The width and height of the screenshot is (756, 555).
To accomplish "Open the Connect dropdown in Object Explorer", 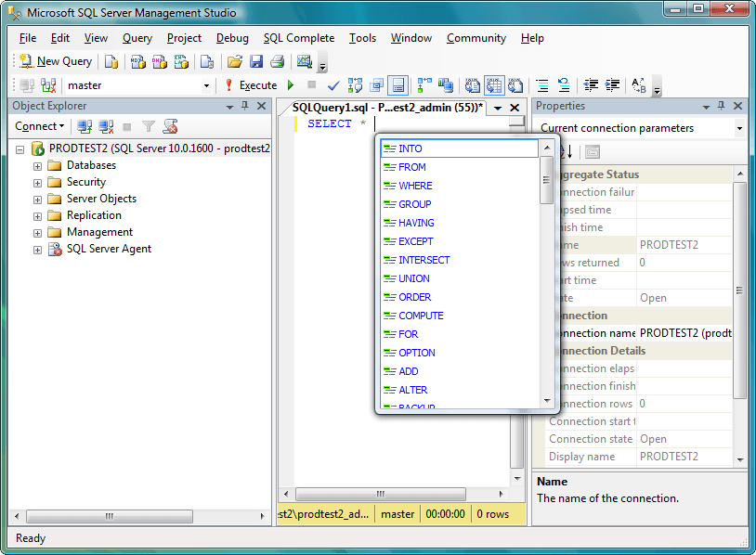I will (40, 126).
